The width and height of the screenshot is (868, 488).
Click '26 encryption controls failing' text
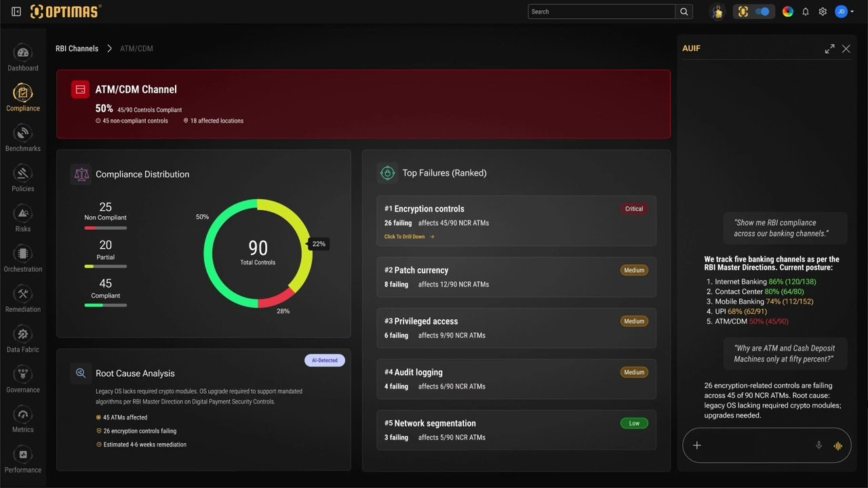coord(140,431)
